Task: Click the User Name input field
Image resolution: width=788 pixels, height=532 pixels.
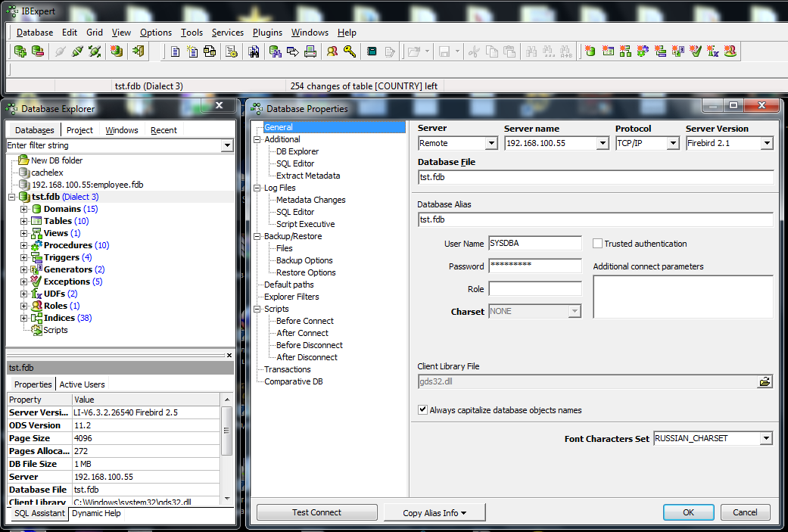Action: [534, 244]
